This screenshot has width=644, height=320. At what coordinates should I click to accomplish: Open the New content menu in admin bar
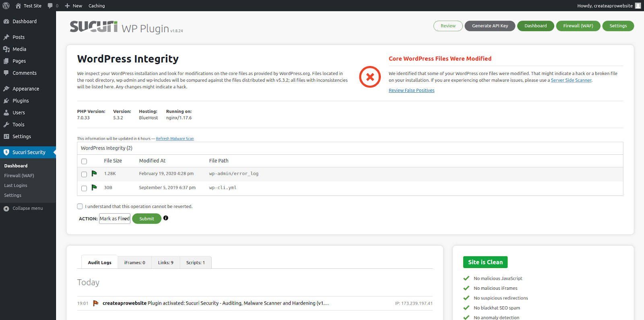point(74,6)
